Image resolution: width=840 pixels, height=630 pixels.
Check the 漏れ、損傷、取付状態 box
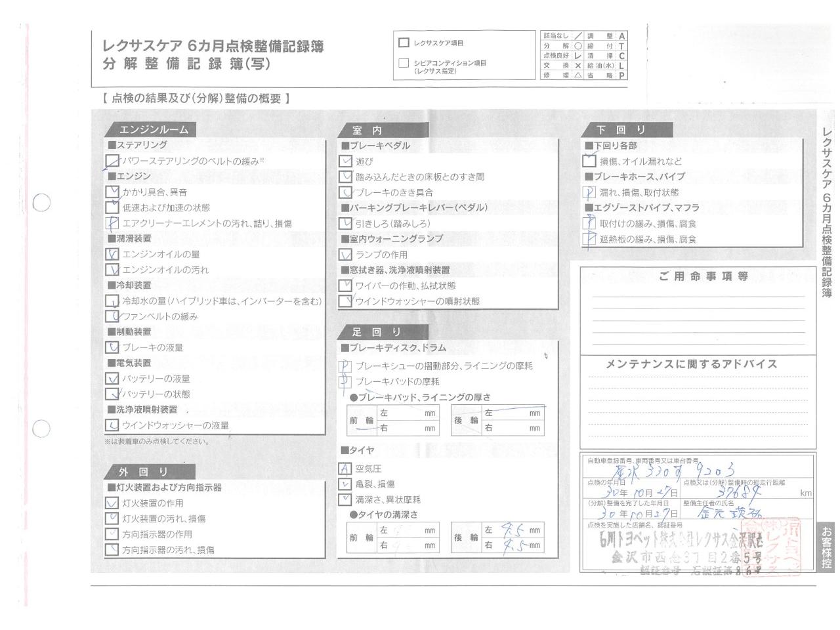tap(589, 192)
